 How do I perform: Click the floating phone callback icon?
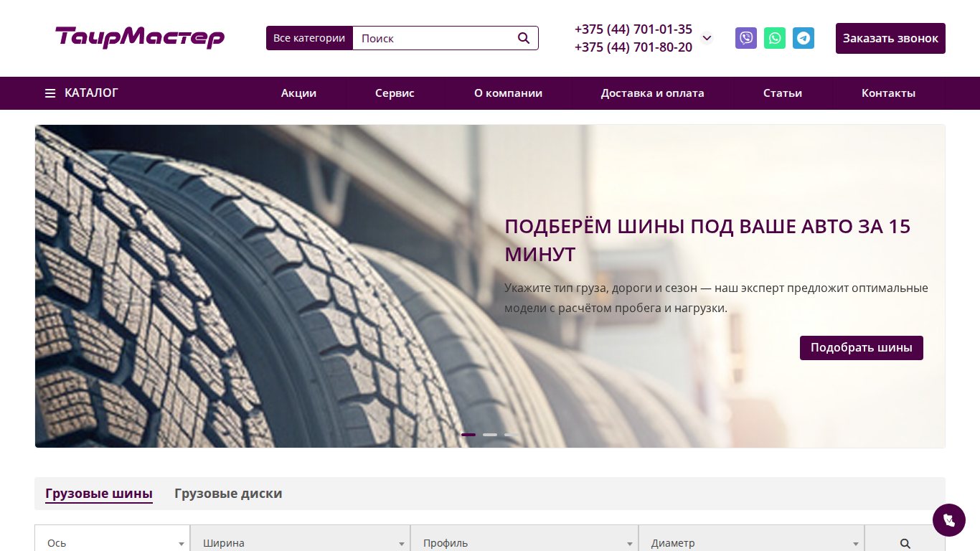point(949,520)
